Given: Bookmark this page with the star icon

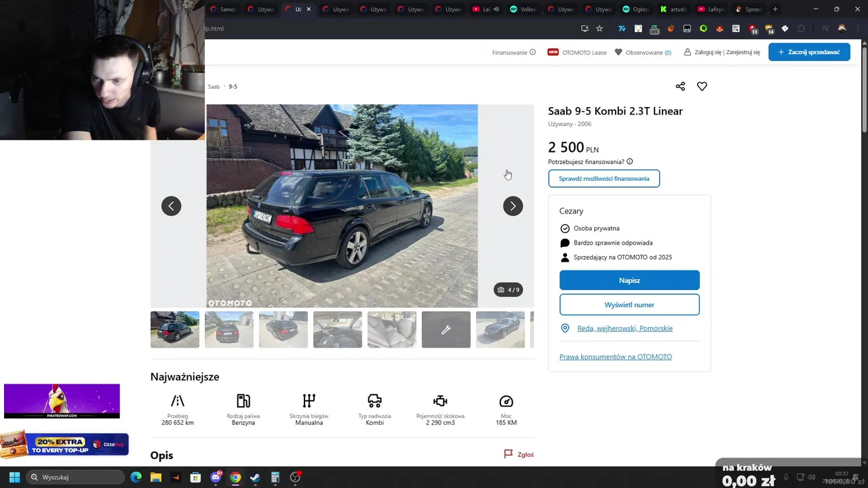Looking at the screenshot, I should point(599,28).
